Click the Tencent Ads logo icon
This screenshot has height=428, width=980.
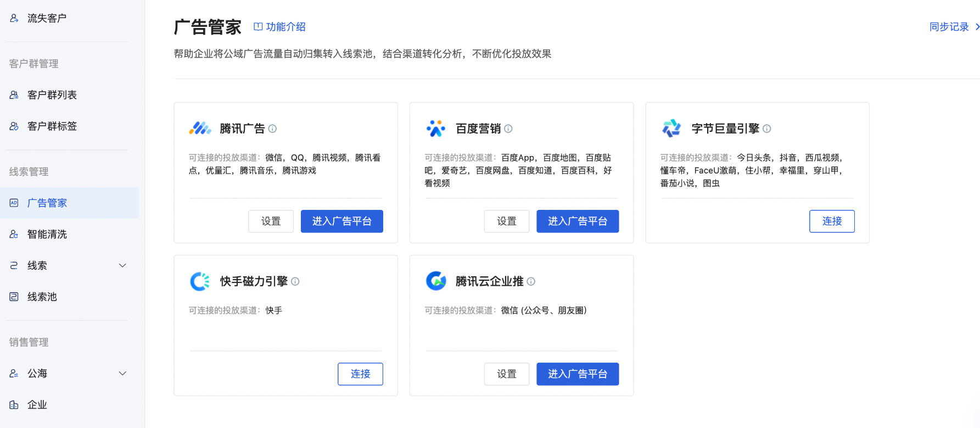point(200,129)
